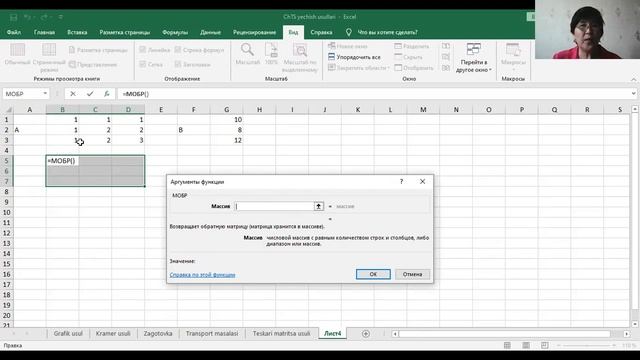Open the Формулы ribbon tab

[x=175, y=32]
